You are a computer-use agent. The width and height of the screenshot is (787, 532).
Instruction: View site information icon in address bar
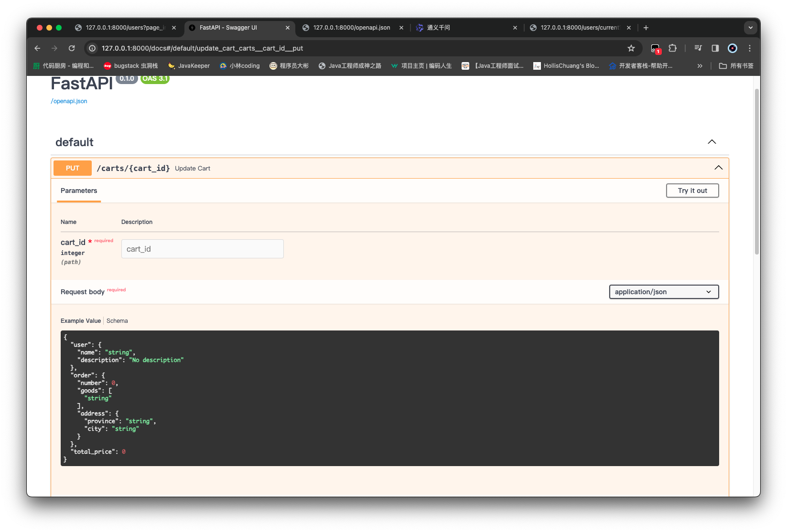[92, 48]
